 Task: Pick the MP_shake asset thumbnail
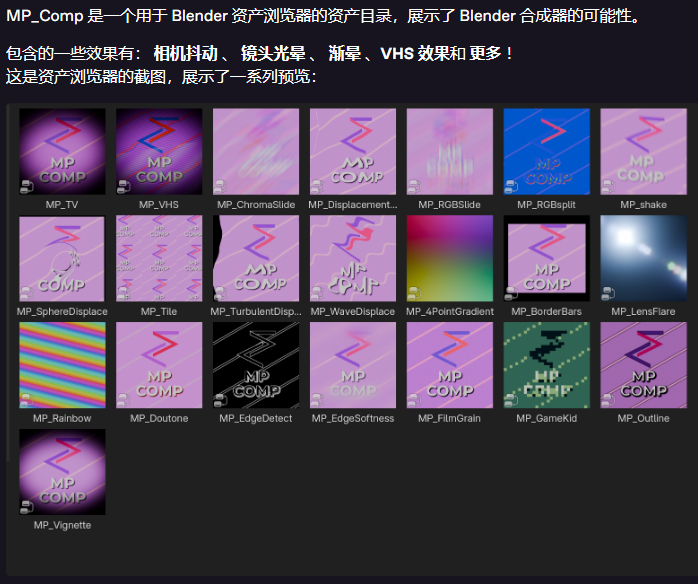(x=643, y=151)
